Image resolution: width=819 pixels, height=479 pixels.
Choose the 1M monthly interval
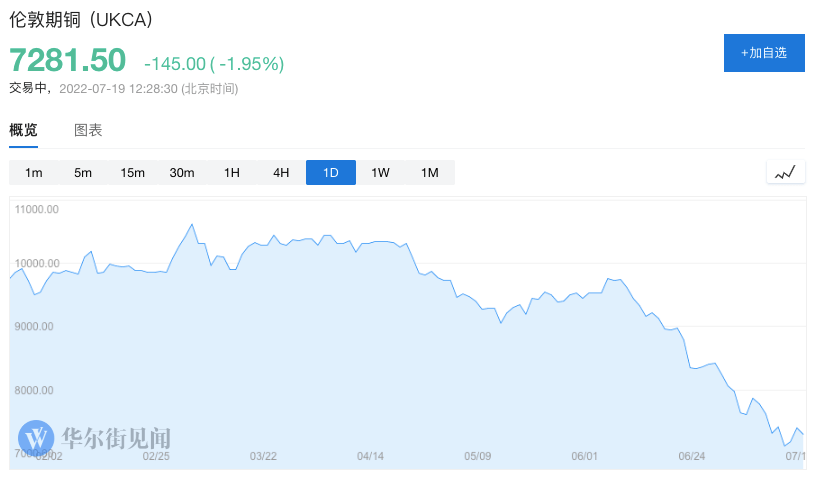(430, 173)
